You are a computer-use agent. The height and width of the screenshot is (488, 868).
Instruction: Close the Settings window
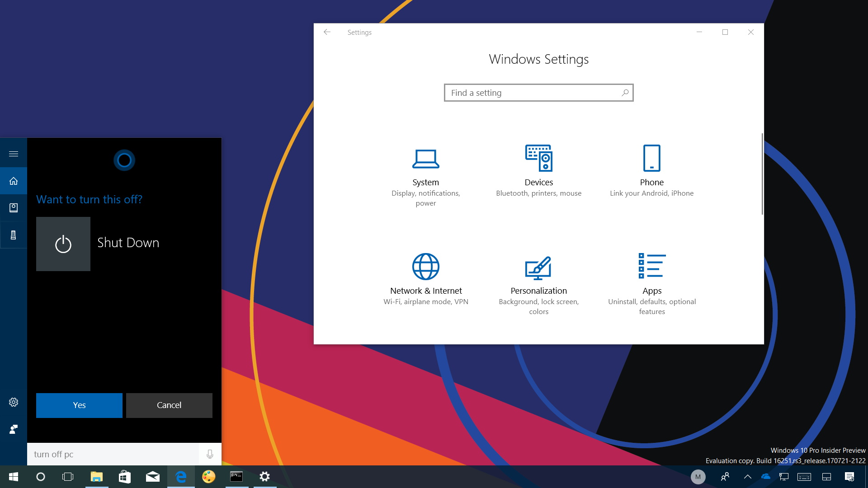pyautogui.click(x=751, y=32)
